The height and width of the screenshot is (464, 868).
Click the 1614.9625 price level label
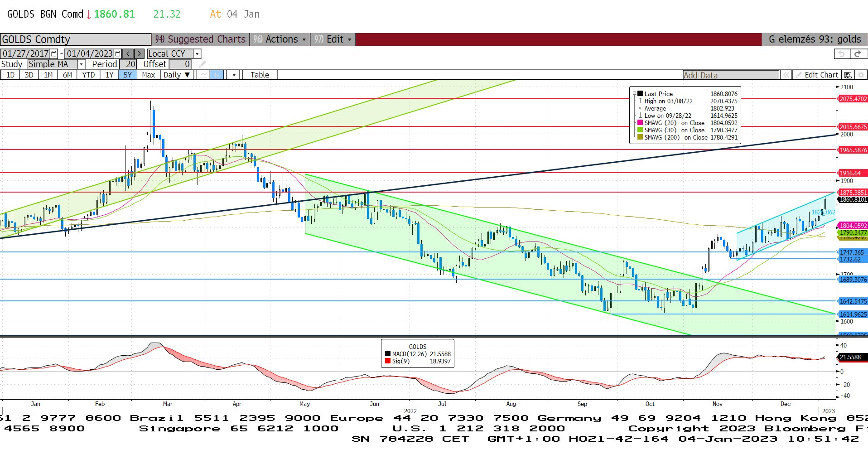(x=852, y=314)
